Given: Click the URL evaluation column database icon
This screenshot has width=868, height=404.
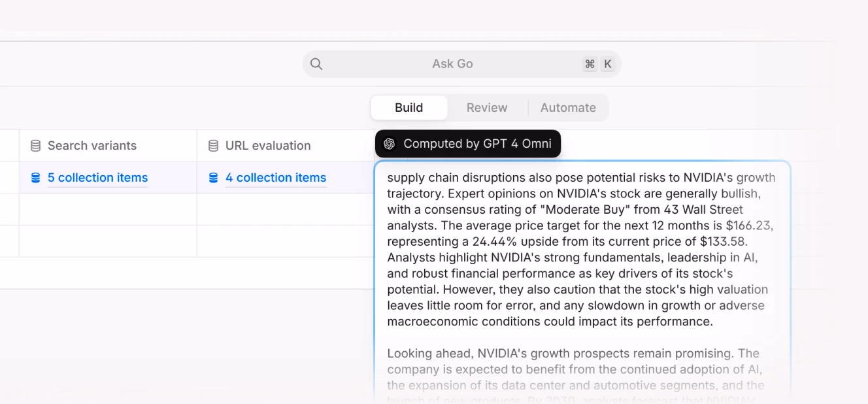Looking at the screenshot, I should 213,146.
